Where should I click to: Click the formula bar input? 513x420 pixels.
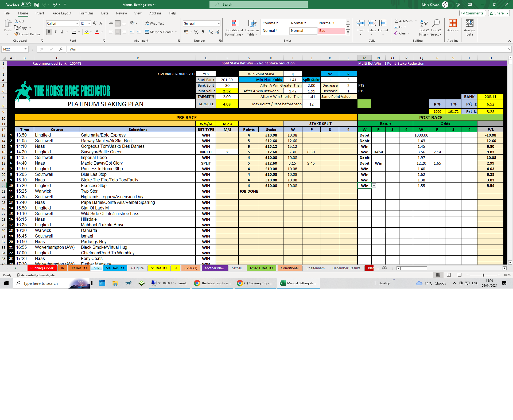tap(287, 49)
